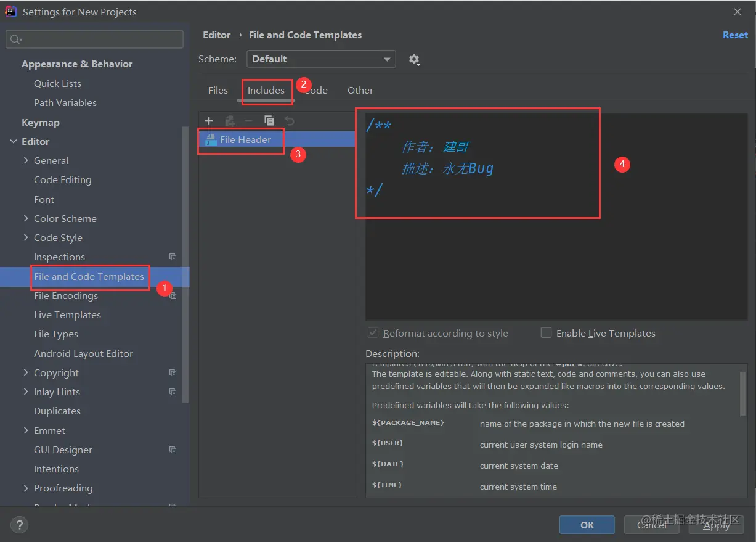Select Path Variables
This screenshot has height=542, width=756.
[65, 103]
